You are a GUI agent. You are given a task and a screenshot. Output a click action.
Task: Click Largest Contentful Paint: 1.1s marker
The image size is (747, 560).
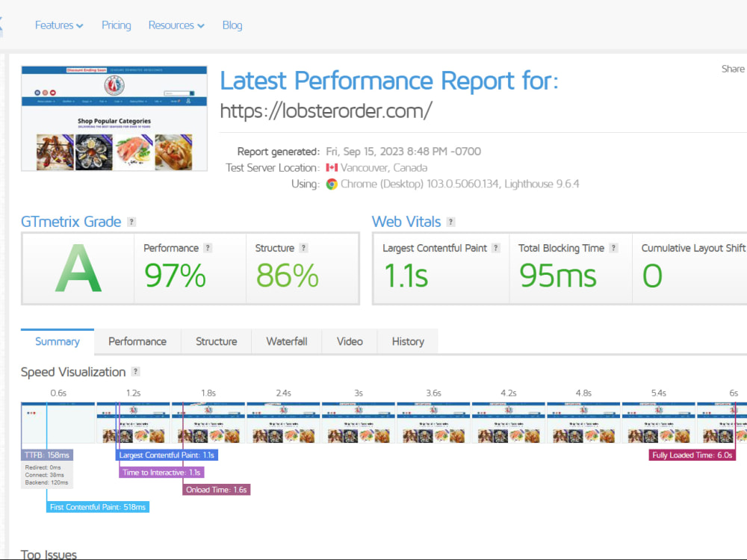click(167, 455)
